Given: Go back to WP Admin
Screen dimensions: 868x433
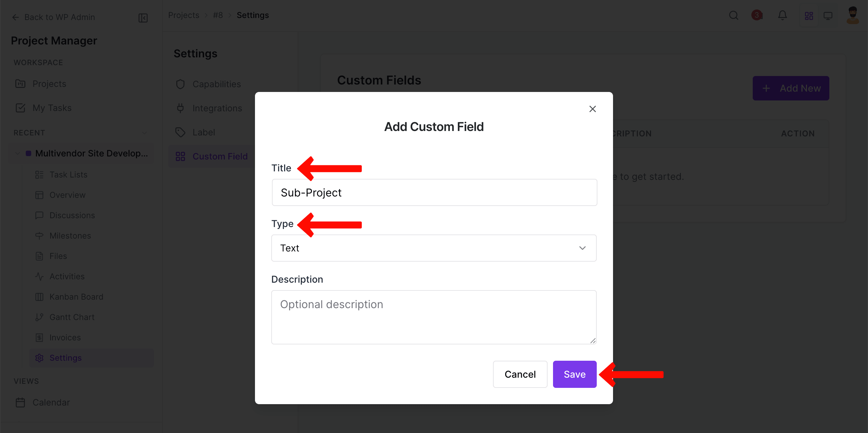Looking at the screenshot, I should pyautogui.click(x=53, y=17).
